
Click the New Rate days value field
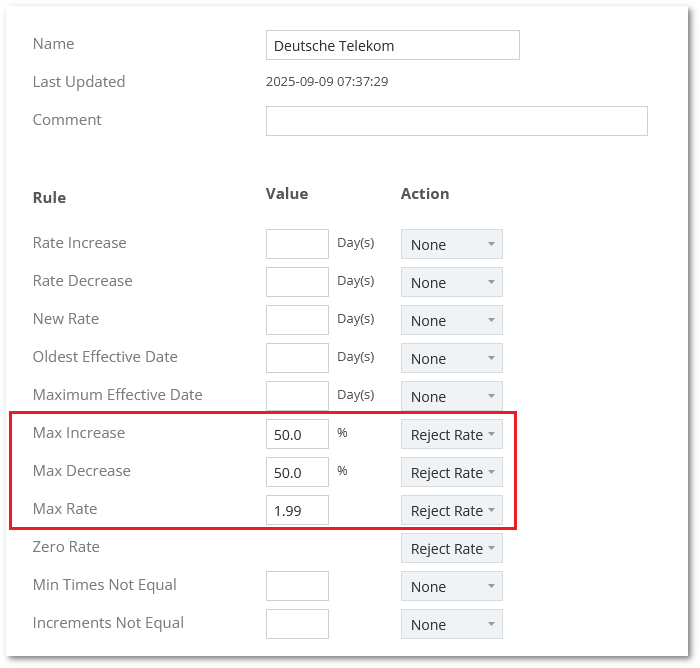coord(297,320)
